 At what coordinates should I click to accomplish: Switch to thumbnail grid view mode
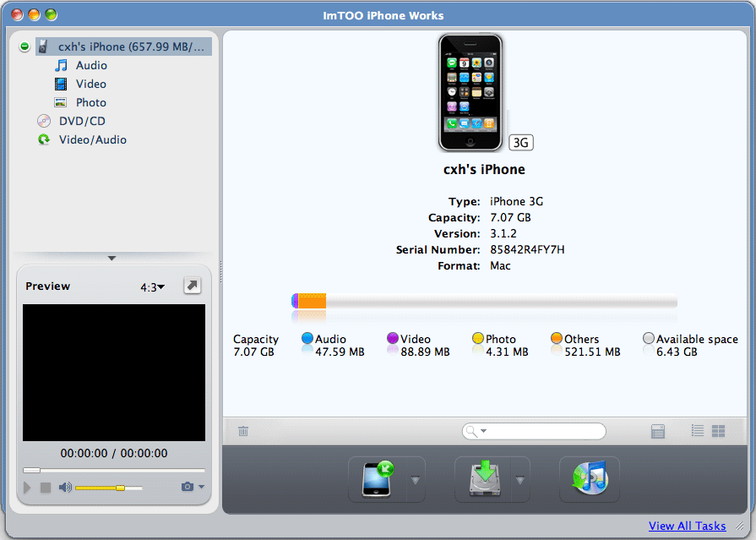pos(719,431)
